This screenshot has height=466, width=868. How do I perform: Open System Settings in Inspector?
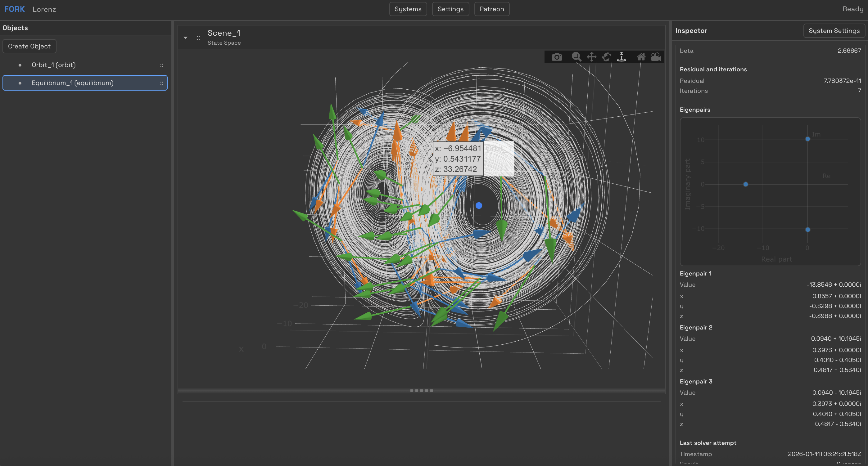(x=834, y=31)
